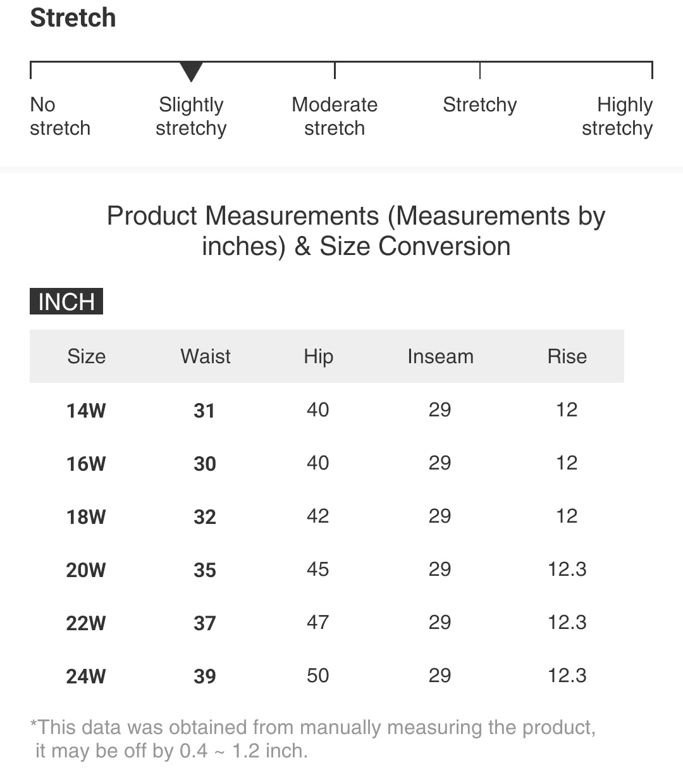The image size is (683, 784).
Task: Click the Slightly stretchy label
Action: click(191, 116)
